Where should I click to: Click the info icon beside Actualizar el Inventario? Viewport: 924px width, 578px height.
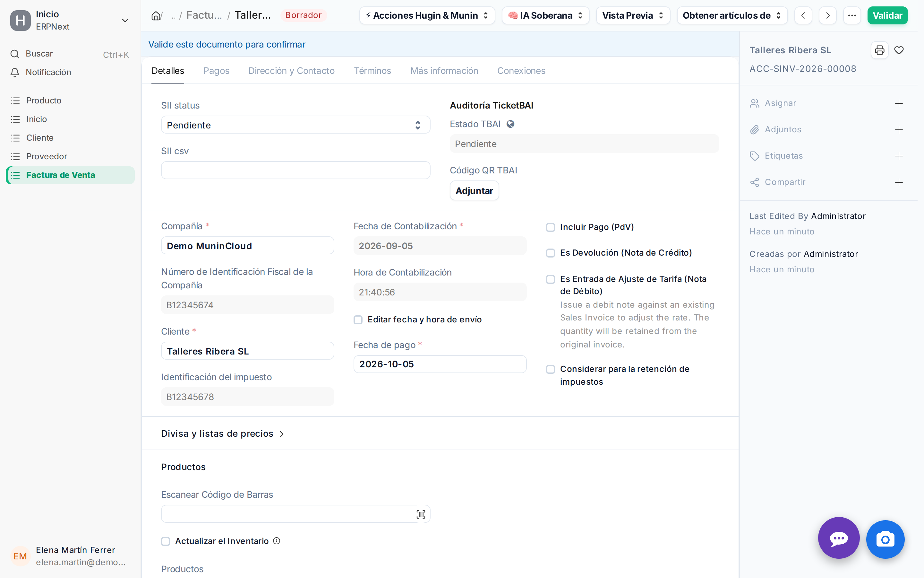pos(277,541)
